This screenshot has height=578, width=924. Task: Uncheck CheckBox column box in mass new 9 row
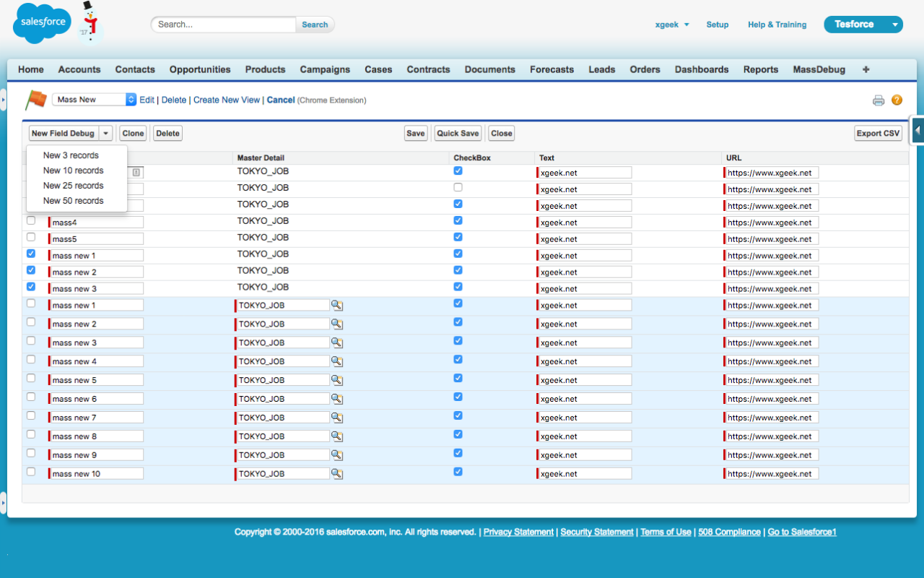click(458, 453)
